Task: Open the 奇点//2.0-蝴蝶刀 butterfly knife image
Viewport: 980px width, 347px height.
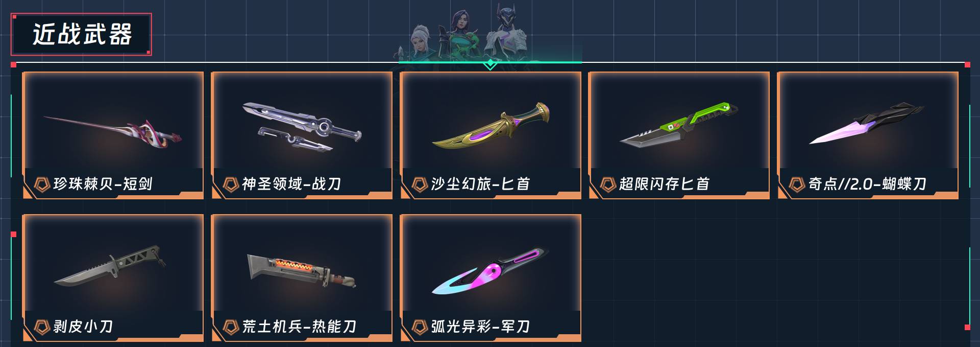Action: (867, 123)
